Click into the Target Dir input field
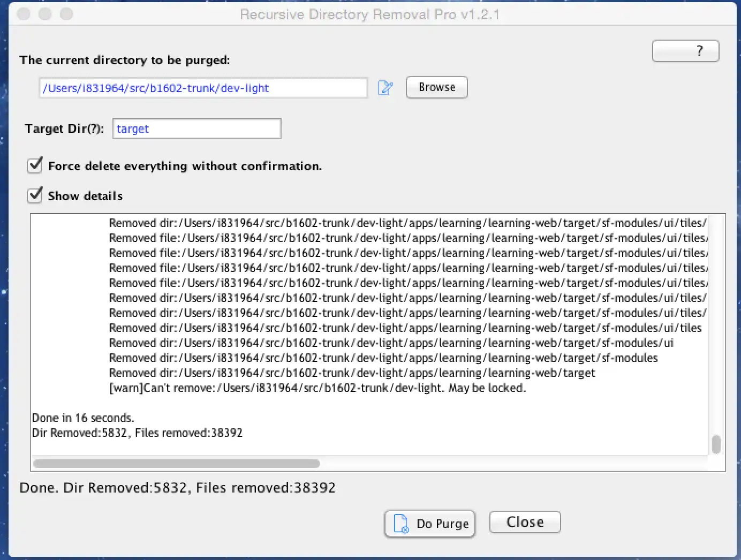This screenshot has width=741, height=560. tap(197, 128)
